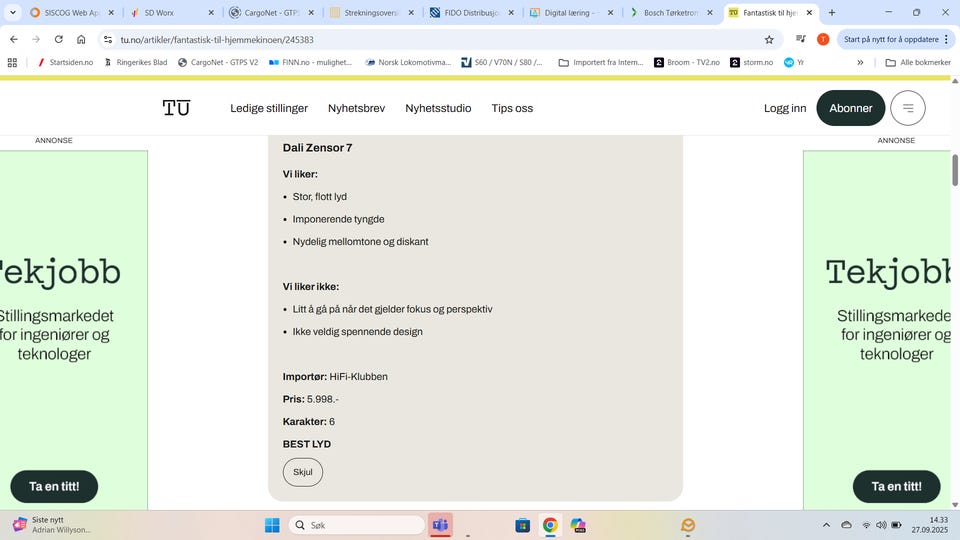Show more bookmarks with the chevron
The image size is (960, 540).
click(860, 62)
